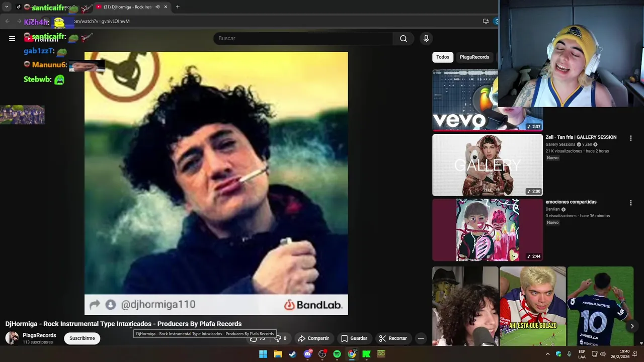
Task: Open the green Kick app in taskbar
Action: [366, 354]
